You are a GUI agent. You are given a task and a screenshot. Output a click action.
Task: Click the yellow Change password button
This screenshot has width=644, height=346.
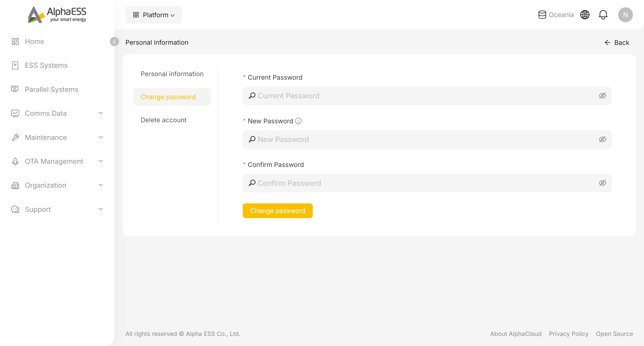(278, 211)
